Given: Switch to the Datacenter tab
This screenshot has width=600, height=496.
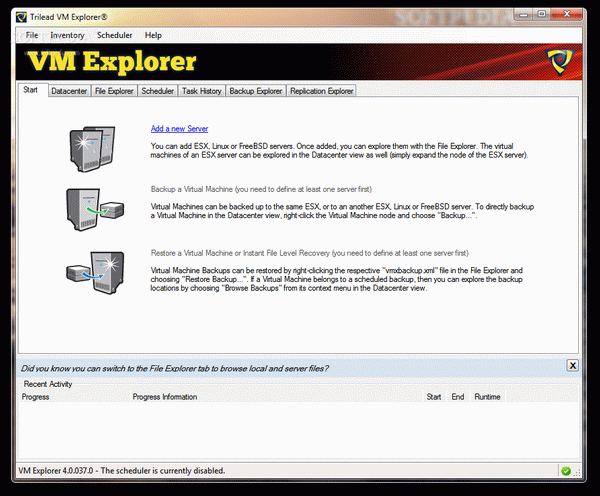Looking at the screenshot, I should point(69,91).
